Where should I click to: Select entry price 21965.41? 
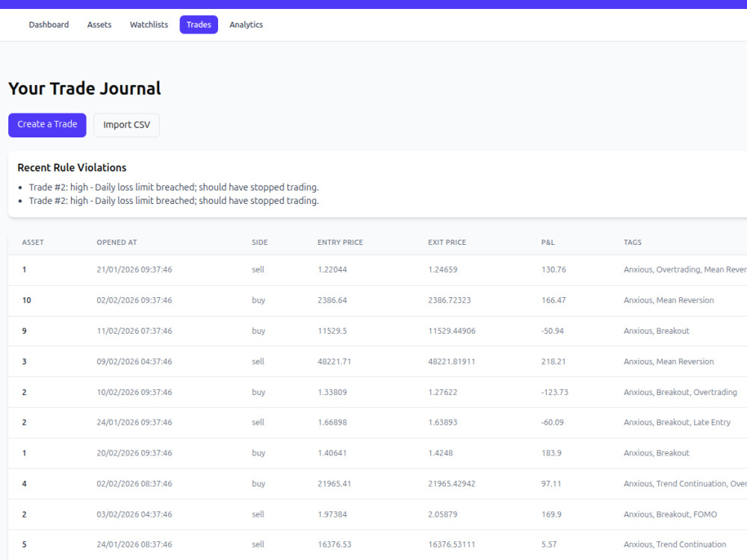click(x=335, y=484)
